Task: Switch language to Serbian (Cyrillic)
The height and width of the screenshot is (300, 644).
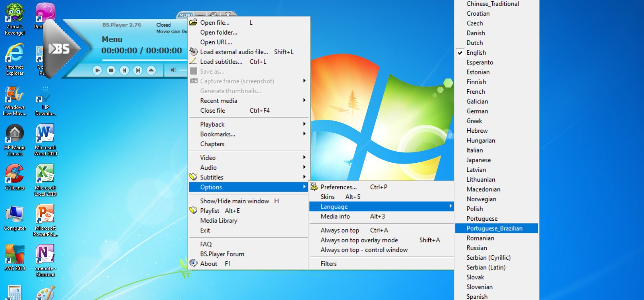Action: pos(496,258)
